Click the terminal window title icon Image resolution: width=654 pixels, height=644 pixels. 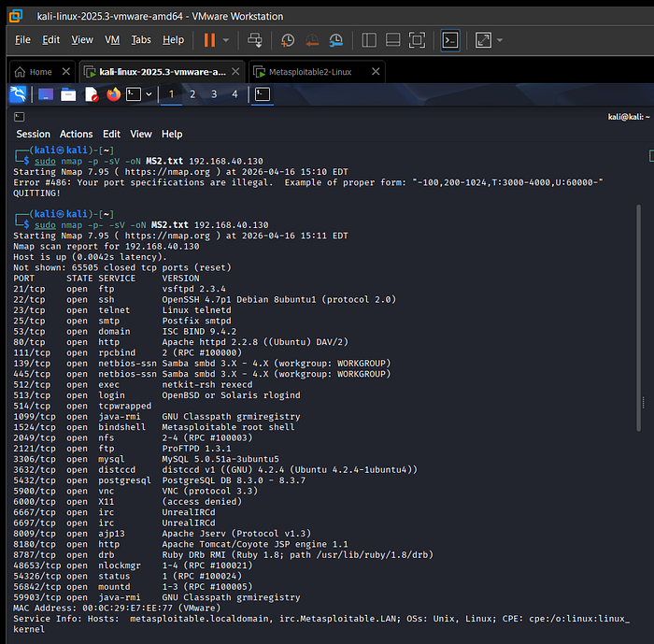pyautogui.click(x=20, y=117)
